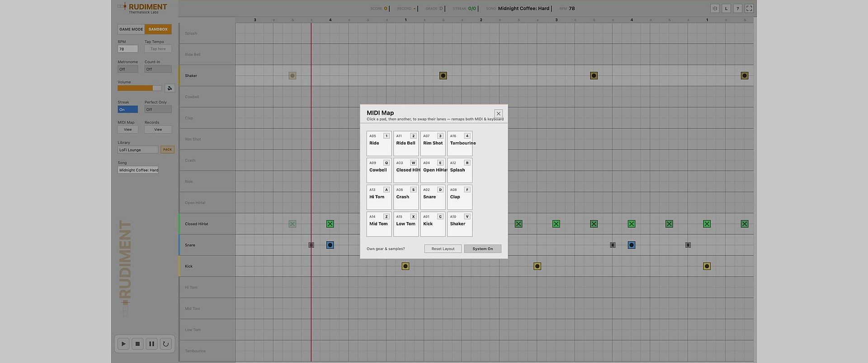Click the BPM input field
Screen dimensions: 868x363
127,49
